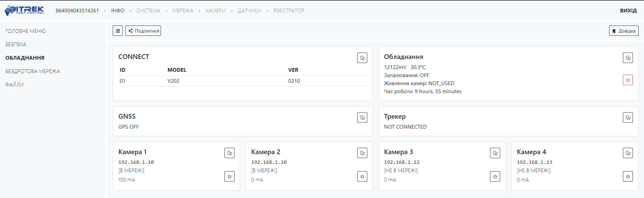The image size is (644, 198).
Task: Toggle power for Камера 2
Action: (x=362, y=177)
